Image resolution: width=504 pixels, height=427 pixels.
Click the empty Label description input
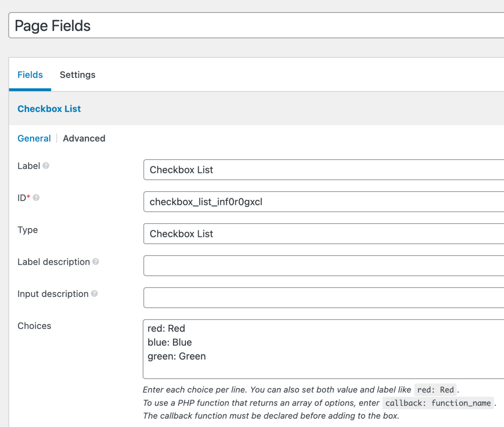[x=267, y=266]
